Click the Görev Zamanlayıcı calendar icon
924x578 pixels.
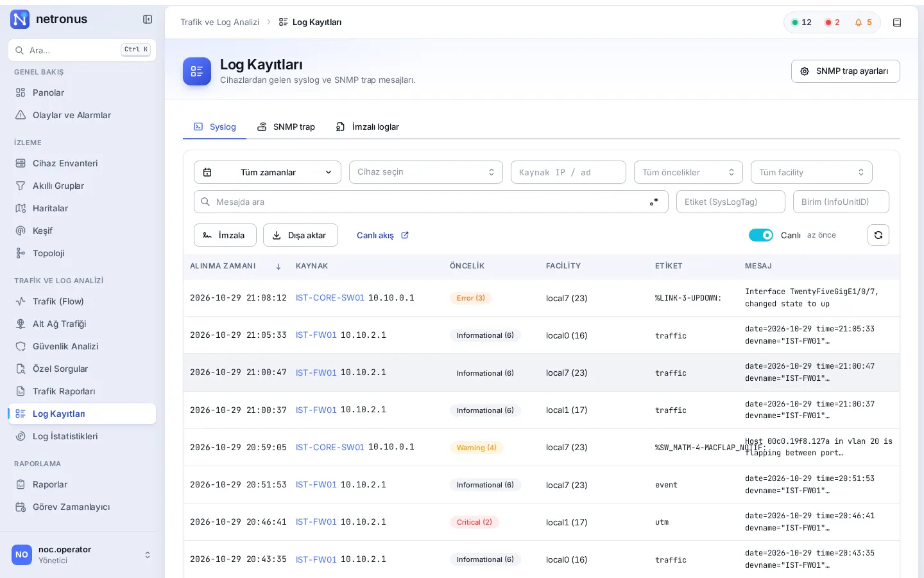click(21, 507)
